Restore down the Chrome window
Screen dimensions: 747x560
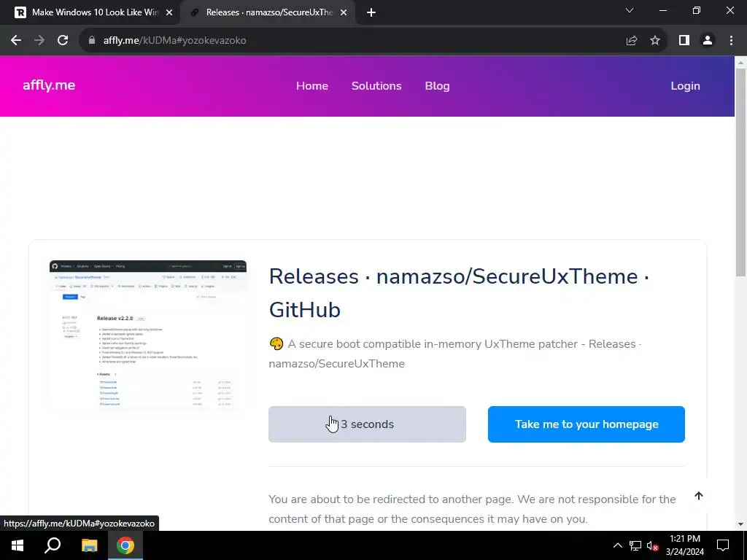[x=697, y=10]
